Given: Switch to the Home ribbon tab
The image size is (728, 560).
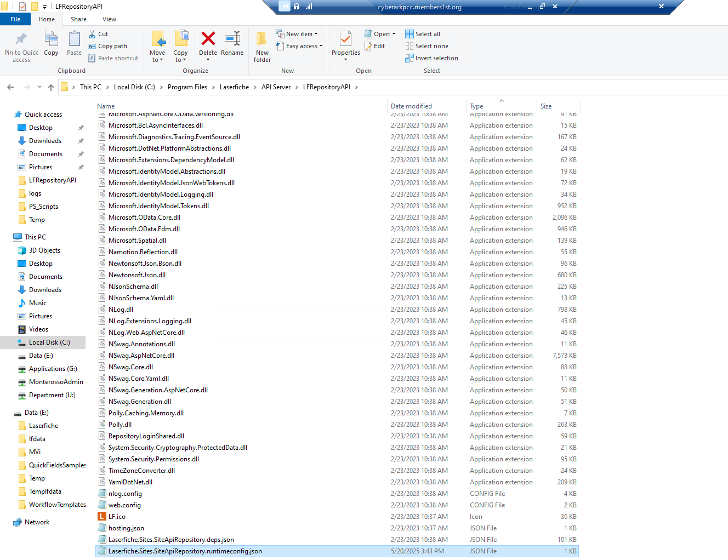Looking at the screenshot, I should 47,19.
